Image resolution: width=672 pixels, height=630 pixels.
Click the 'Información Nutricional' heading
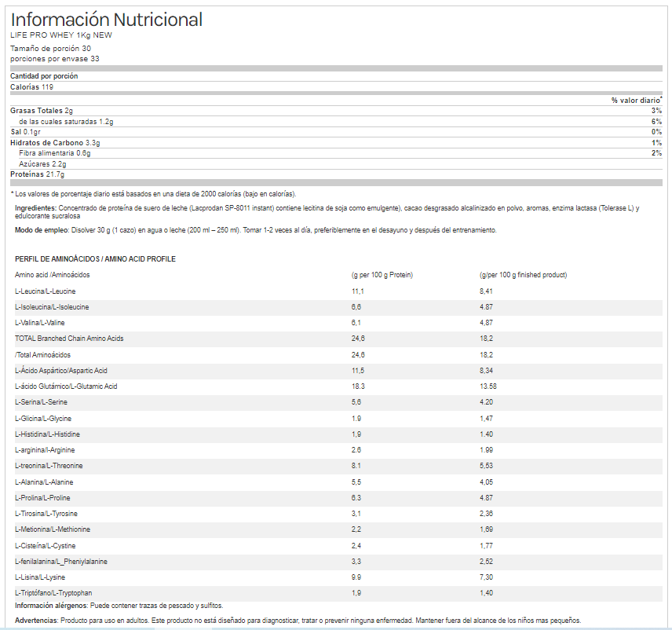click(x=106, y=20)
